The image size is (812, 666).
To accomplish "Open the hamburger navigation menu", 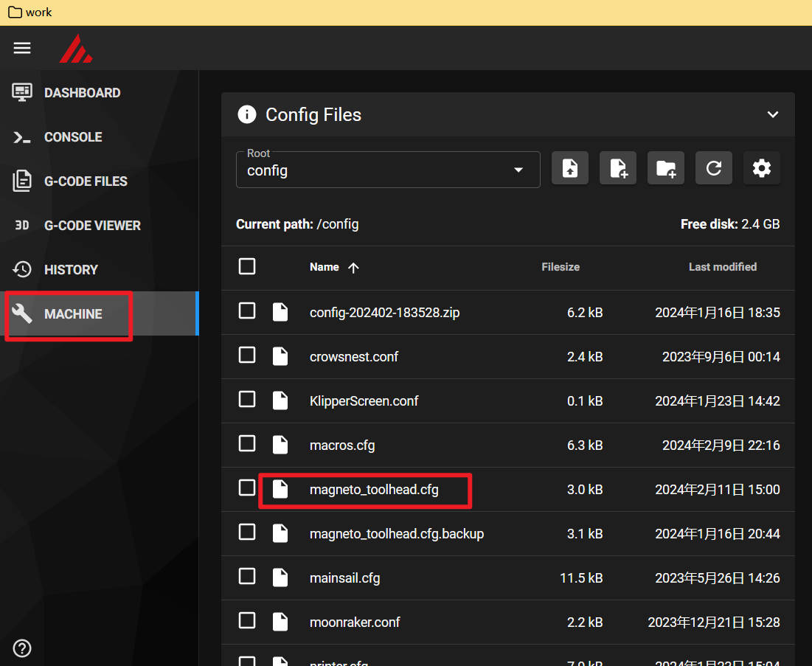I will click(22, 48).
